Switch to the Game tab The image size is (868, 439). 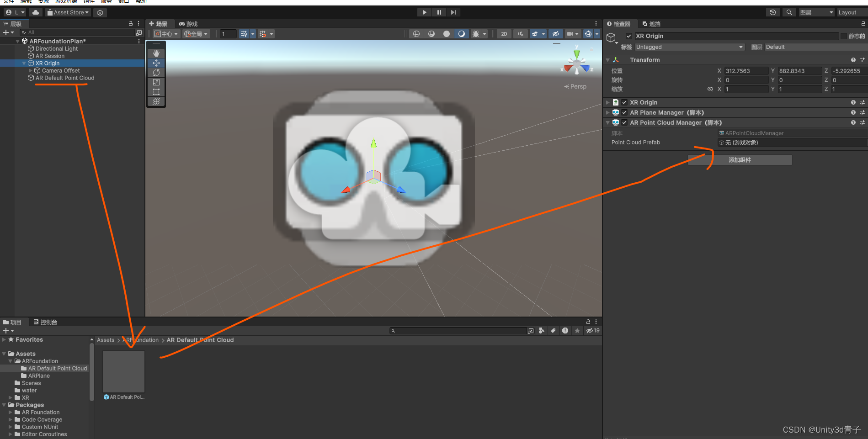tap(188, 24)
